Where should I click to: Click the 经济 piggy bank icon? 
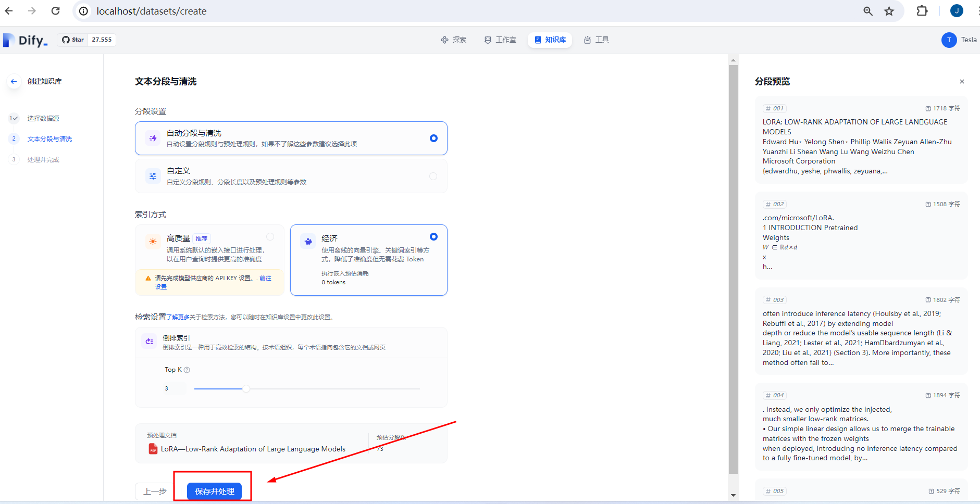click(308, 242)
